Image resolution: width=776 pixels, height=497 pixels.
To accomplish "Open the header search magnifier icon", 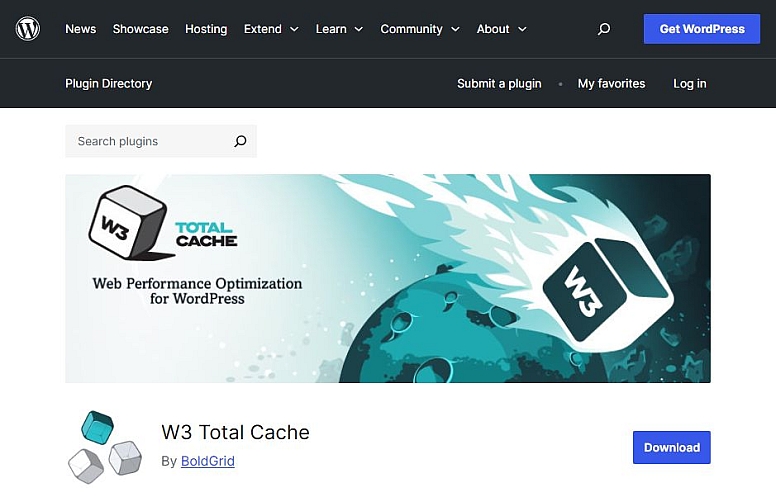I will pos(604,29).
